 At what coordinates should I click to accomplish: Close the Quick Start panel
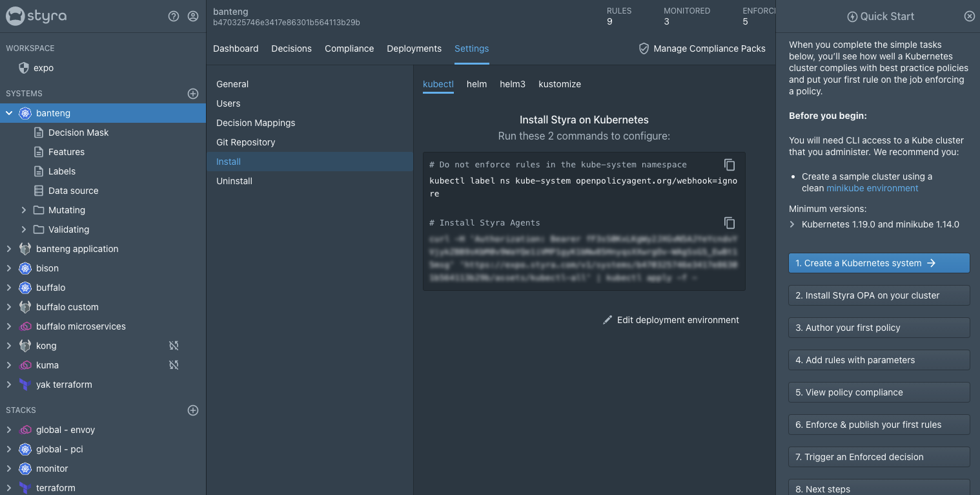pos(970,16)
